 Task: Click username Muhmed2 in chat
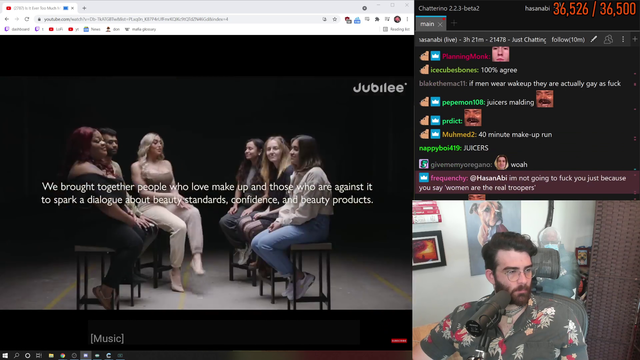(459, 135)
